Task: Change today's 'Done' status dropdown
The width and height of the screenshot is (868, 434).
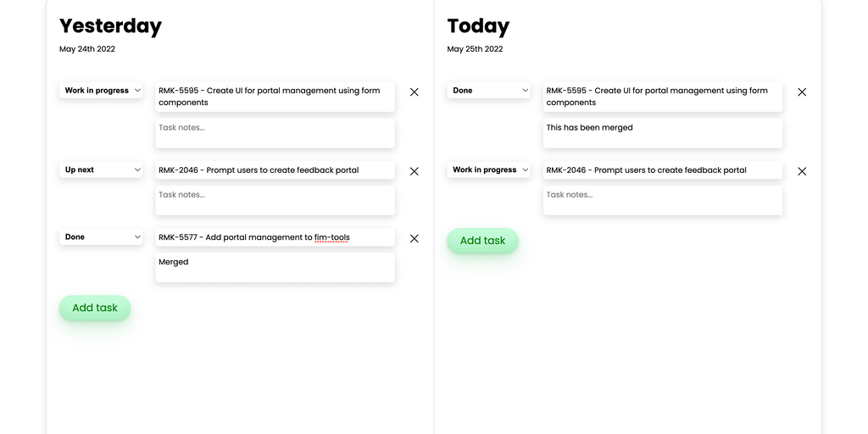Action: (489, 91)
